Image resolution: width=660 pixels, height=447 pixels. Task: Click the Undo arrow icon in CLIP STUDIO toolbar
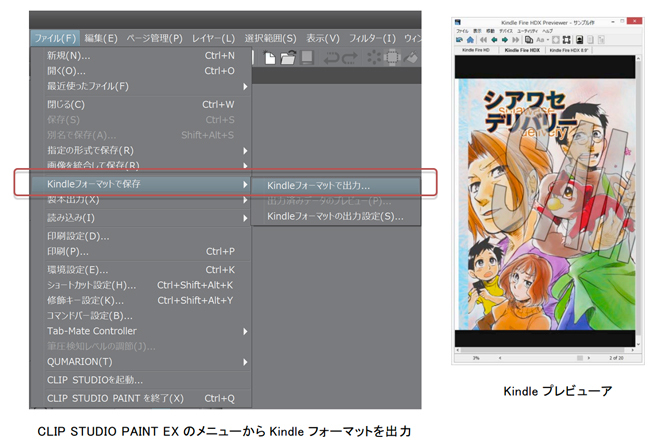332,58
